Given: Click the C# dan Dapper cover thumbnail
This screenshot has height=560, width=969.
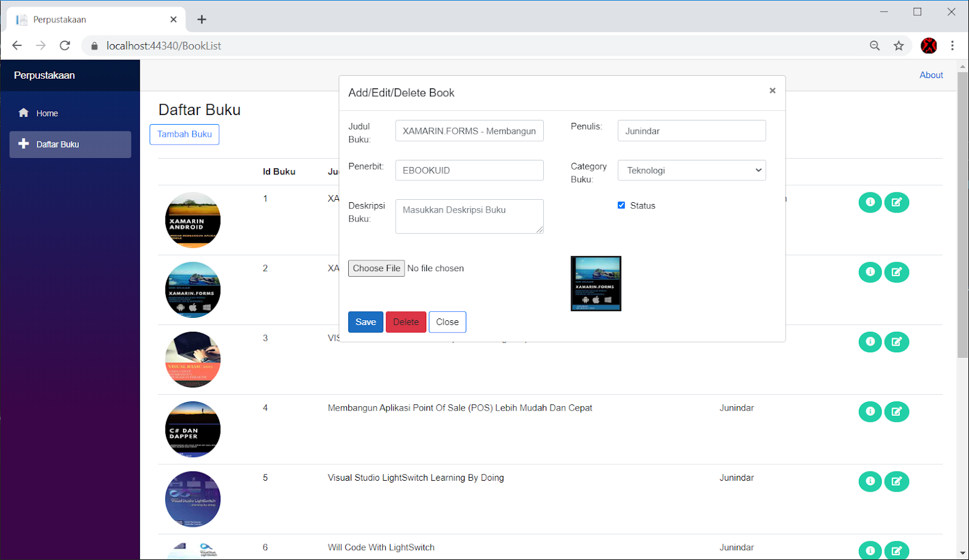Looking at the screenshot, I should click(x=193, y=429).
